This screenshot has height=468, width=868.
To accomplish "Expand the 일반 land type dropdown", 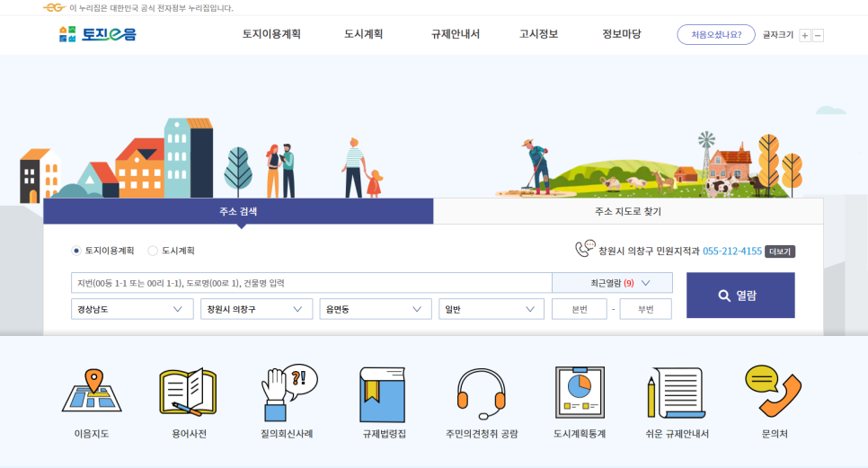I will click(x=491, y=309).
